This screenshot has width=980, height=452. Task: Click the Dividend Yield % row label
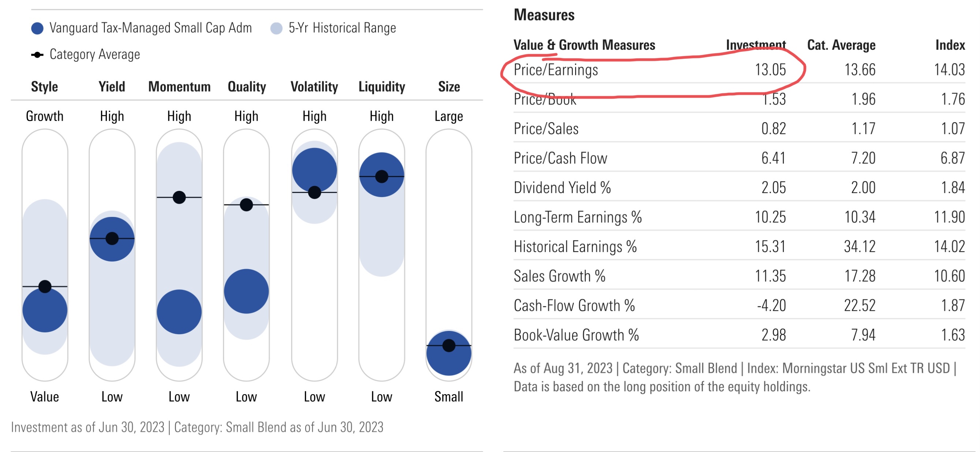pyautogui.click(x=562, y=188)
